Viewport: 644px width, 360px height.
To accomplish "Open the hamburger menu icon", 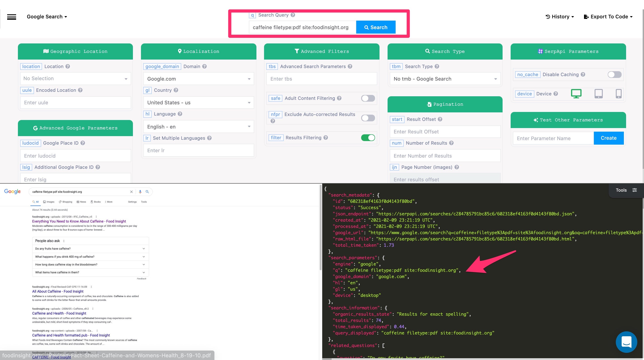I will point(11,17).
